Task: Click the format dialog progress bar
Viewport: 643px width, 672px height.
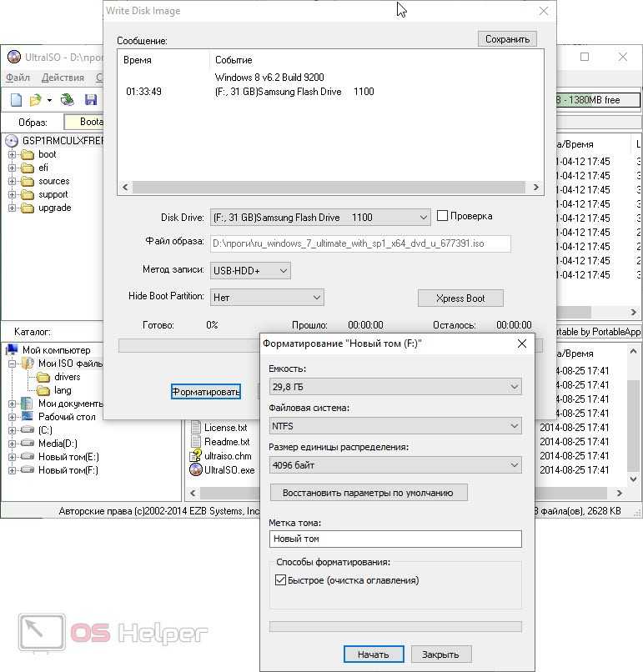Action: pos(395,627)
